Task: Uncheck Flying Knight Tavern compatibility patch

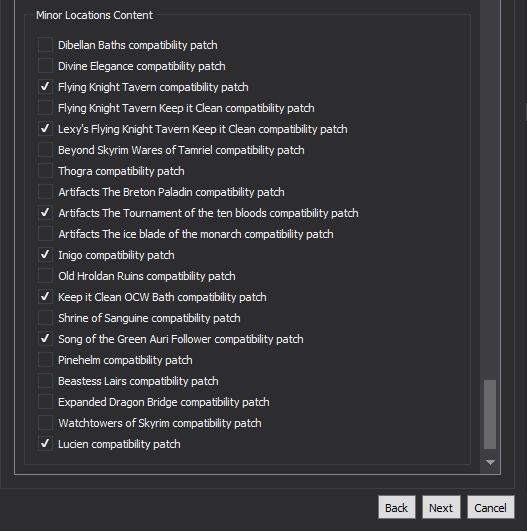Action: (45, 87)
